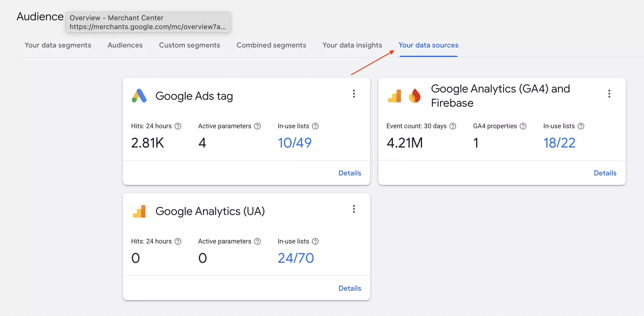This screenshot has height=316, width=644.
Task: Click the Google Ads logo icon
Action: coord(139,96)
